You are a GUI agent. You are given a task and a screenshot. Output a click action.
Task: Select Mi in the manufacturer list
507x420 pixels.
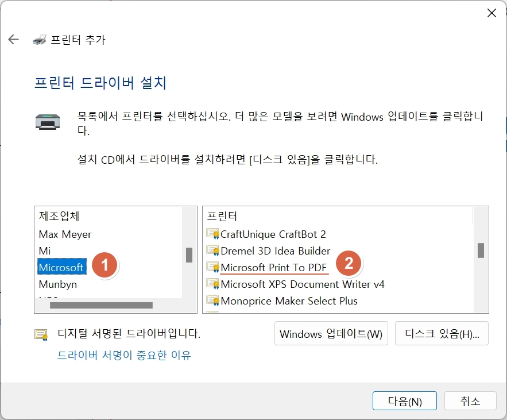45,251
